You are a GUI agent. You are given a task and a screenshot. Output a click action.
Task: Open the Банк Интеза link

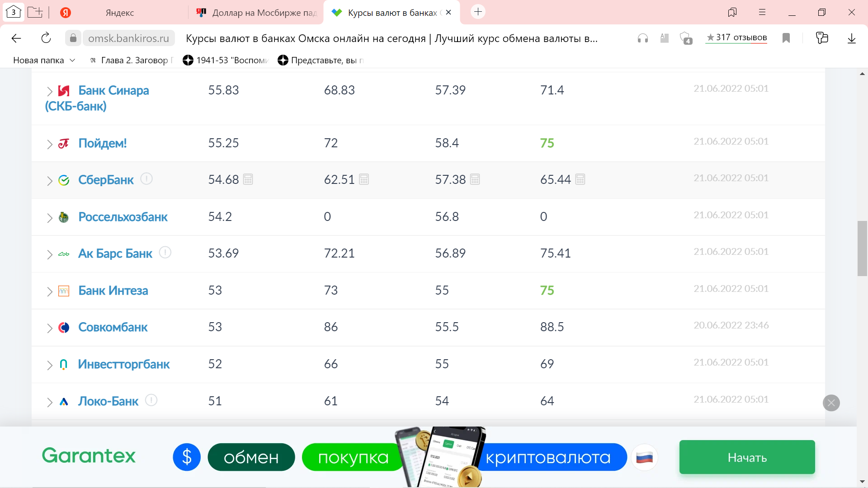113,291
